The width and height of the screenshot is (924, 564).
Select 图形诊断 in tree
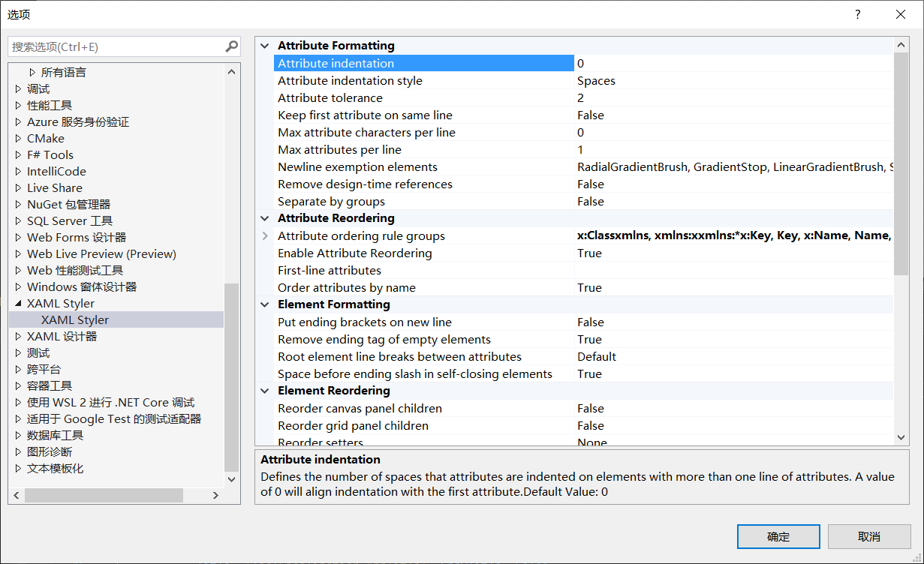50,452
